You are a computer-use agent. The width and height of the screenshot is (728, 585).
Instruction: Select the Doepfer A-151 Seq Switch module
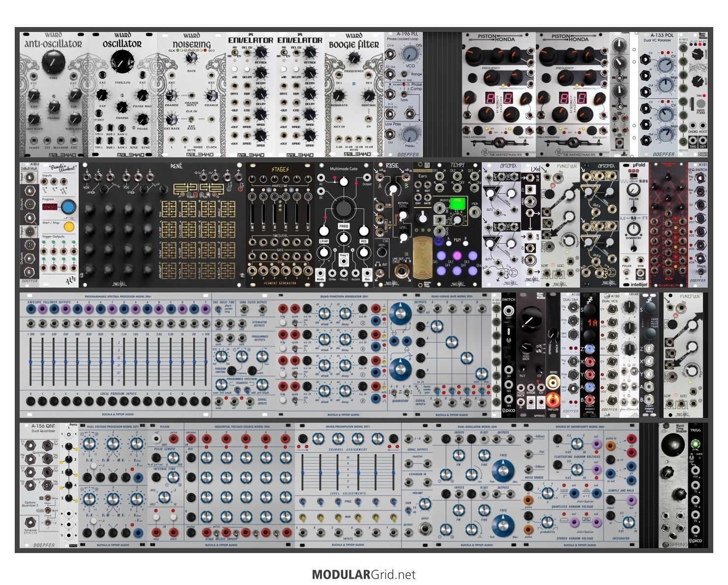(698, 225)
